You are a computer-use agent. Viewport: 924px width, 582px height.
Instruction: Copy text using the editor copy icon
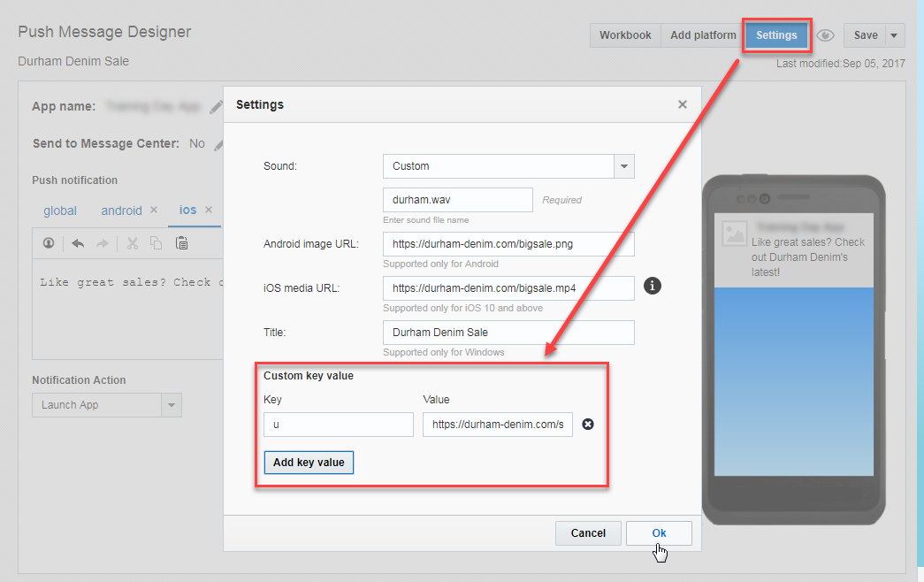coord(157,243)
